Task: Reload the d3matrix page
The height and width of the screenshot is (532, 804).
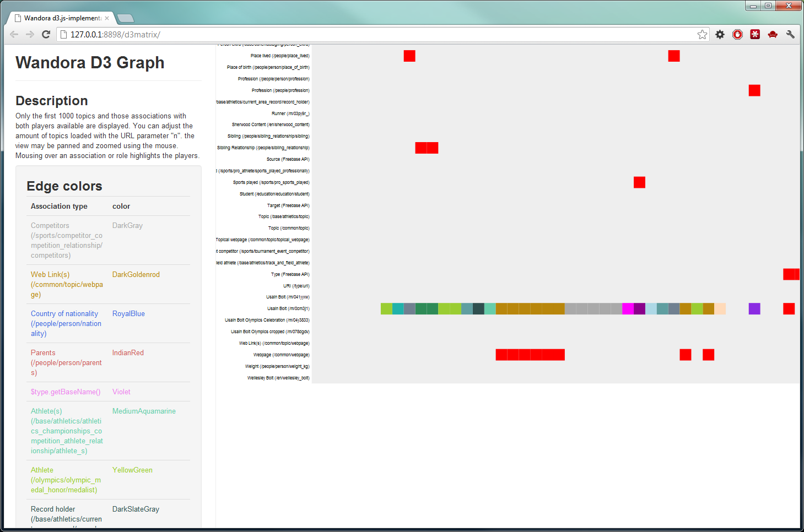Action: click(46, 34)
